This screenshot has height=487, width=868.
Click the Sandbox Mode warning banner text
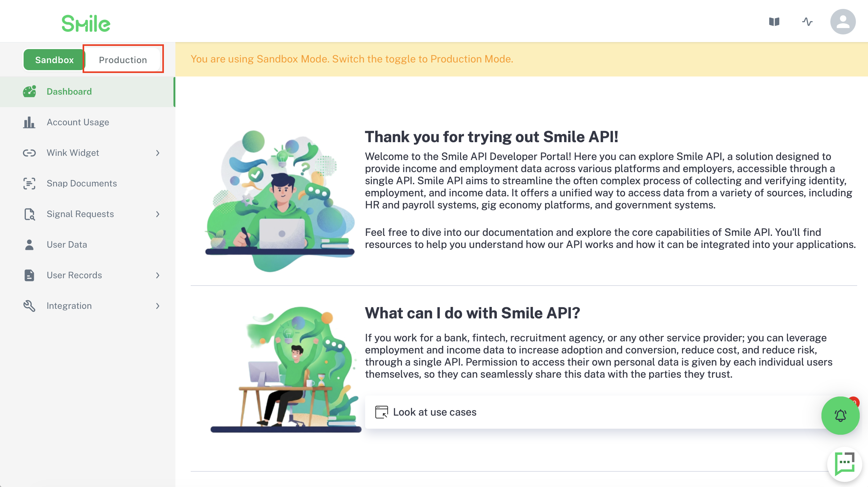pyautogui.click(x=352, y=59)
